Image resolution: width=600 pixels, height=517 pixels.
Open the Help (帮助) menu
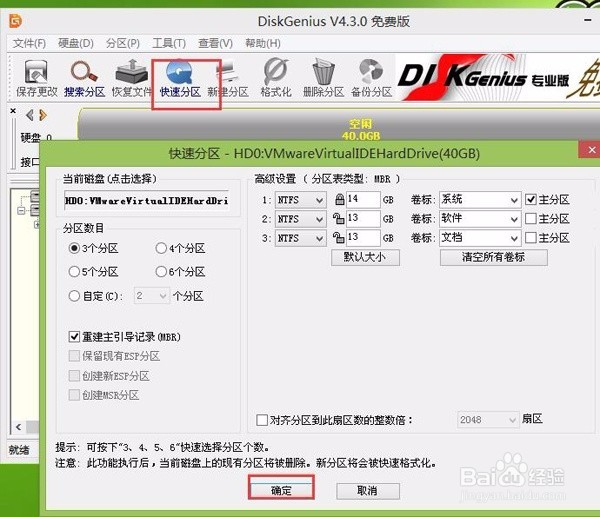(263, 43)
